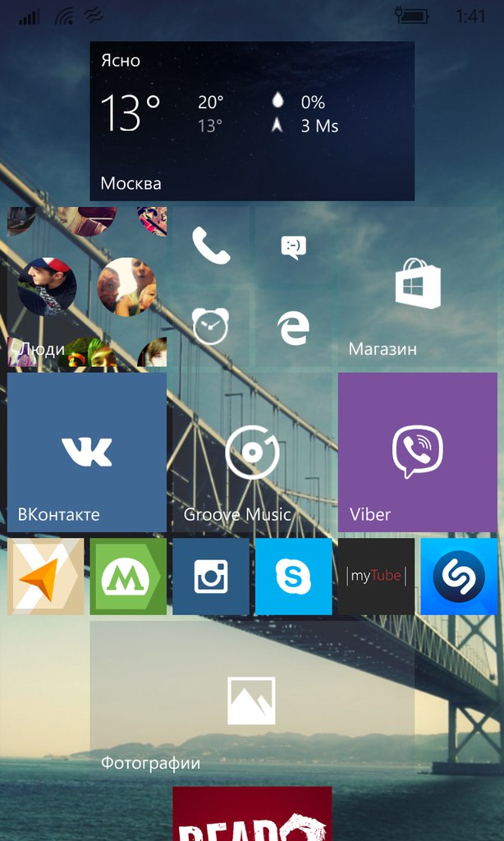This screenshot has width=504, height=841.
Task: Open the Skype tile
Action: pyautogui.click(x=293, y=577)
